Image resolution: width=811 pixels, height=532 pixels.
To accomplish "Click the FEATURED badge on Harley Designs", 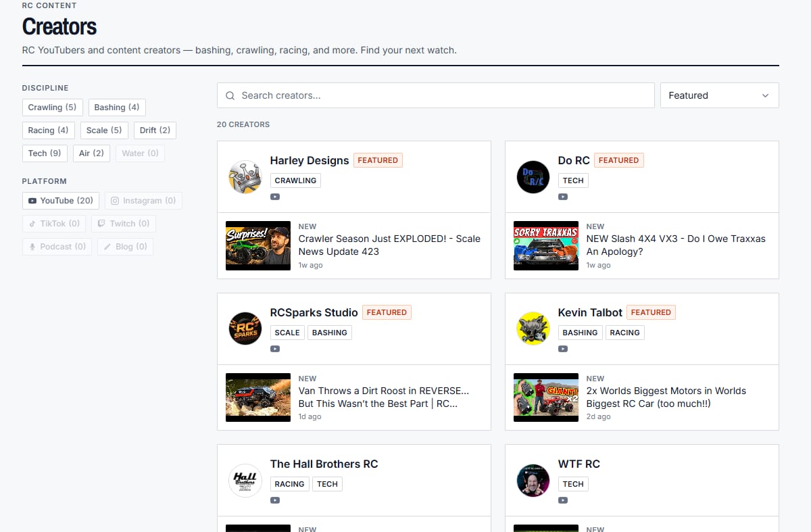I will [378, 160].
